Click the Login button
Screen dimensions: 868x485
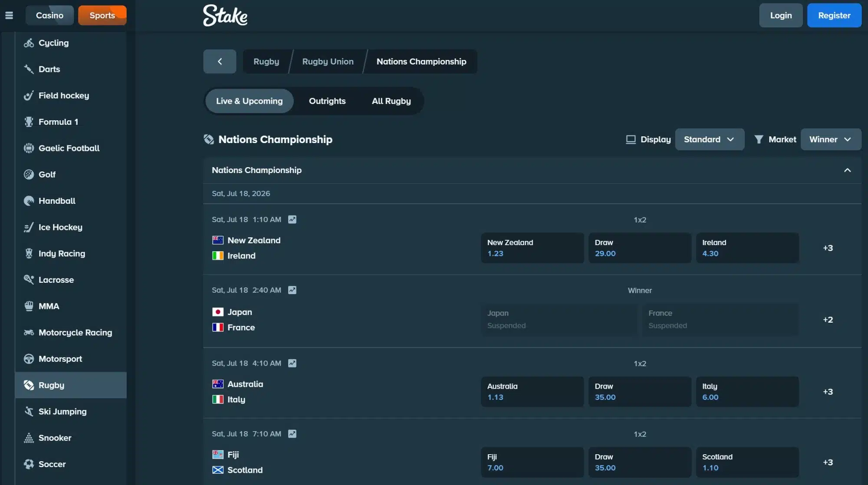tap(781, 15)
